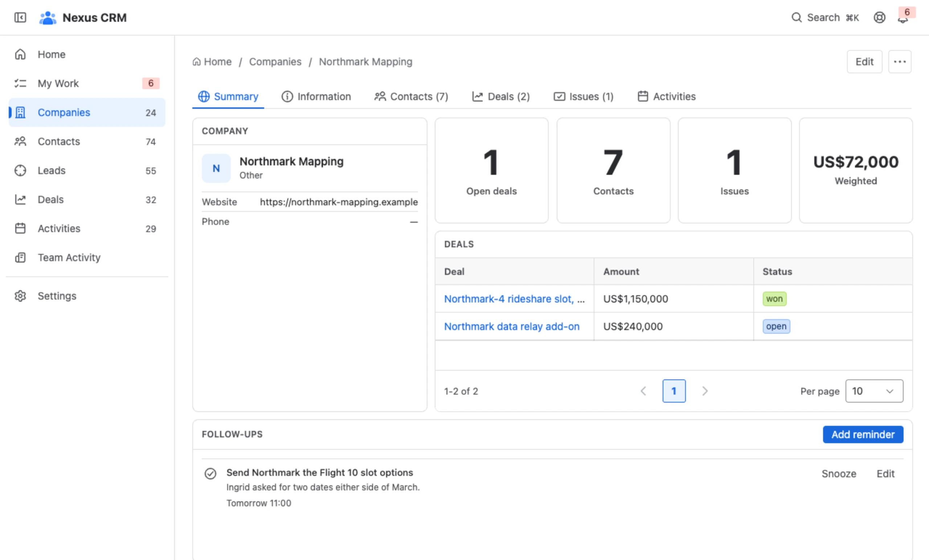The image size is (929, 560).
Task: Click the US$1,150,000 amount cell
Action: [674, 298]
